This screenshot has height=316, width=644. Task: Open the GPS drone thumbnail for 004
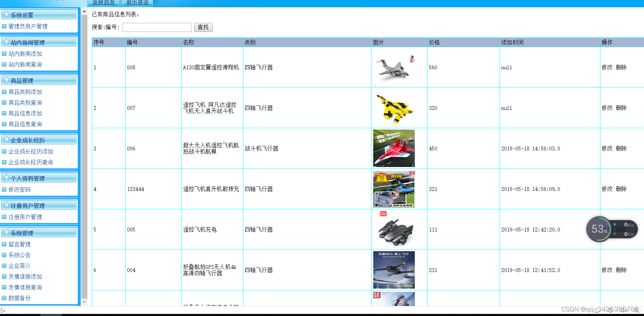pos(394,270)
